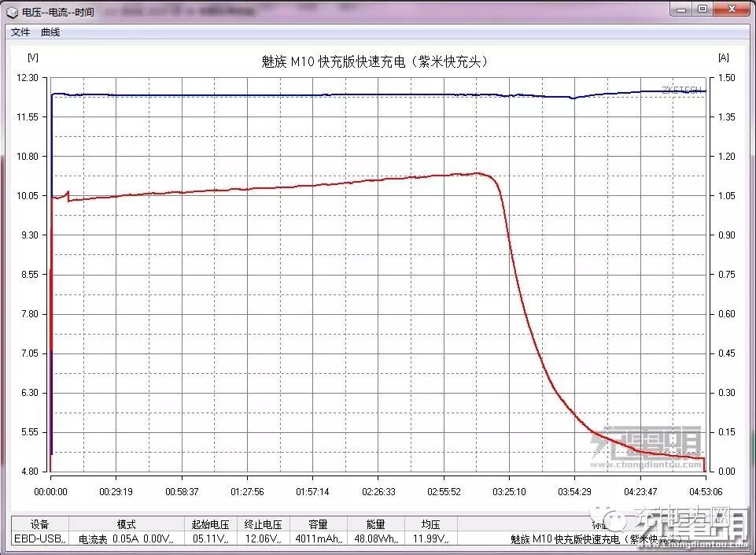The height and width of the screenshot is (555, 756).
Task: Click the 容量 column header
Action: point(319,524)
